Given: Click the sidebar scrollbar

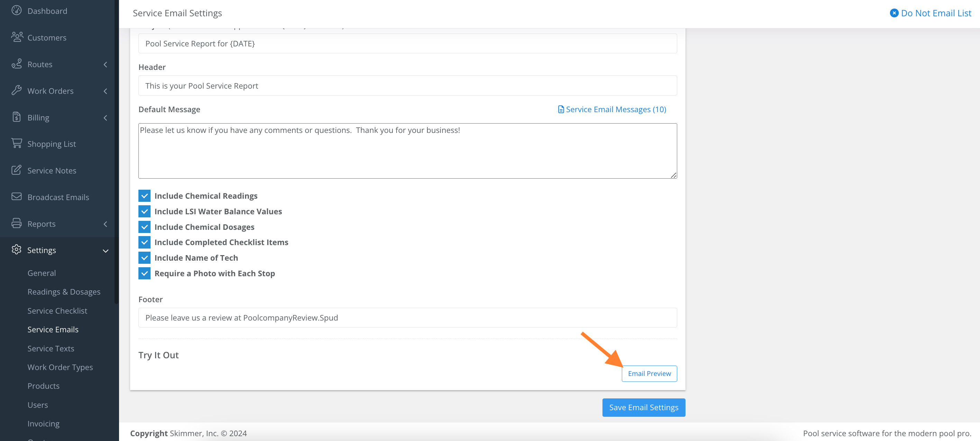Looking at the screenshot, I should (116, 152).
